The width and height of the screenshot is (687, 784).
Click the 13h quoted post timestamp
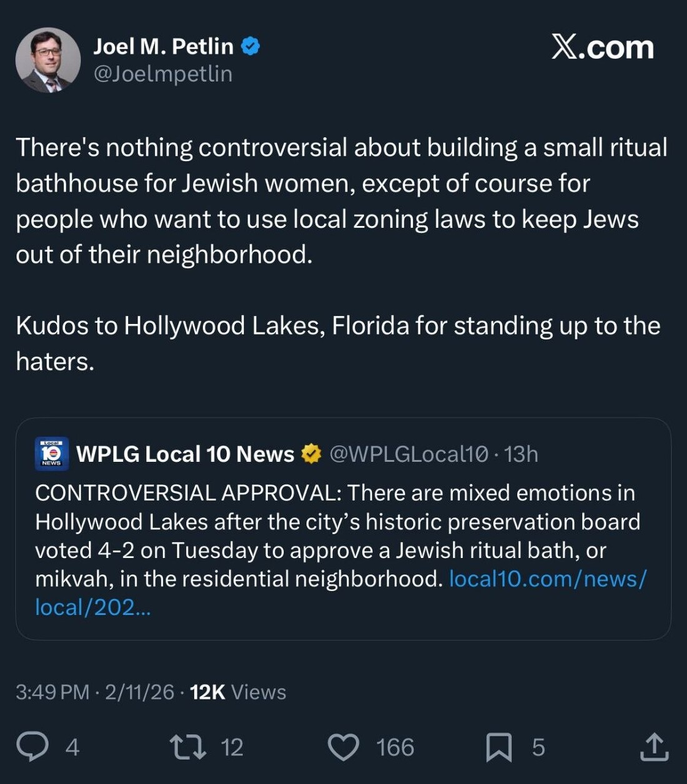click(x=521, y=454)
